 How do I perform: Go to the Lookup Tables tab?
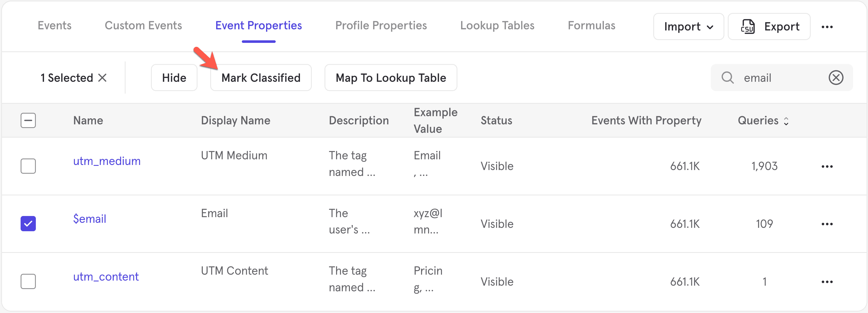point(497,26)
